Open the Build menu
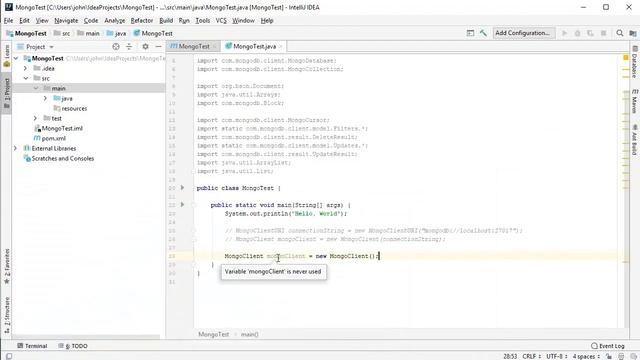Image resolution: width=640 pixels, height=360 pixels. click(166, 20)
